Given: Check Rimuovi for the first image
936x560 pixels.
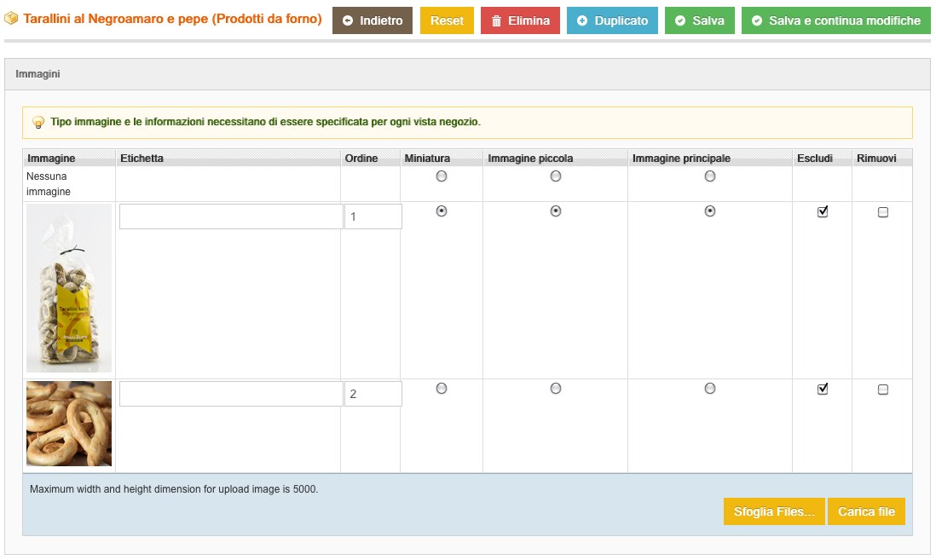Looking at the screenshot, I should pos(883,212).
